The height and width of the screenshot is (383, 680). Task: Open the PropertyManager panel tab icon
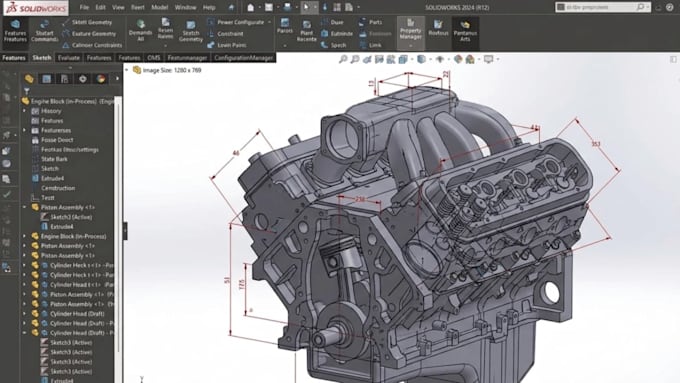pyautogui.click(x=46, y=79)
